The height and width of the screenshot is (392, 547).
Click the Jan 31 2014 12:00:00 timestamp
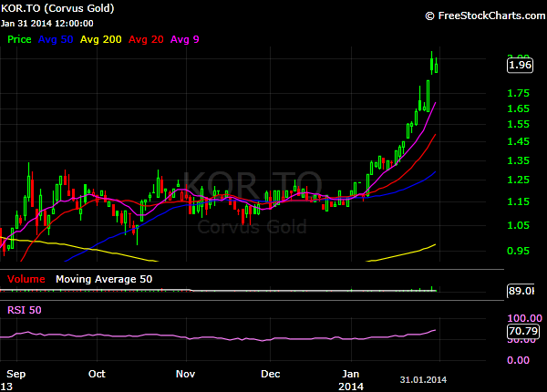pos(47,24)
